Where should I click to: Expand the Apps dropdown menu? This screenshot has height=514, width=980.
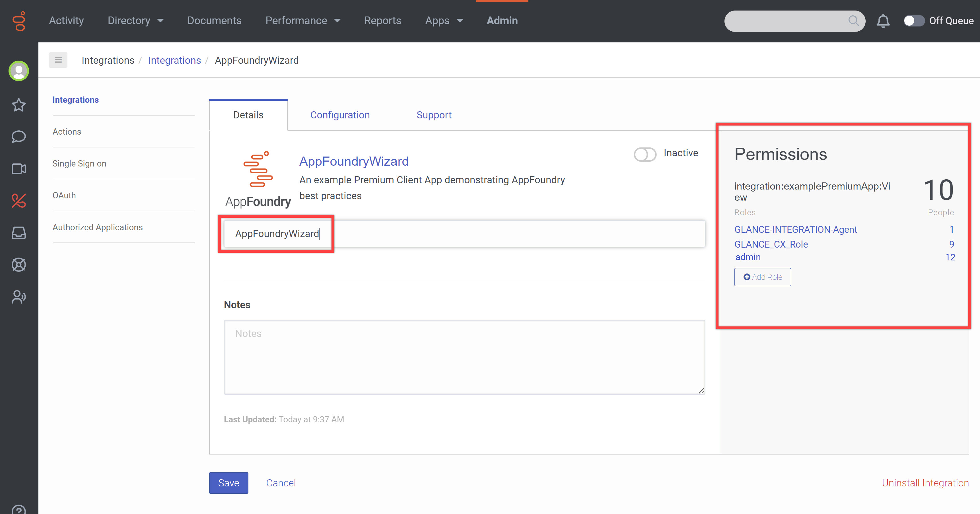coord(444,20)
